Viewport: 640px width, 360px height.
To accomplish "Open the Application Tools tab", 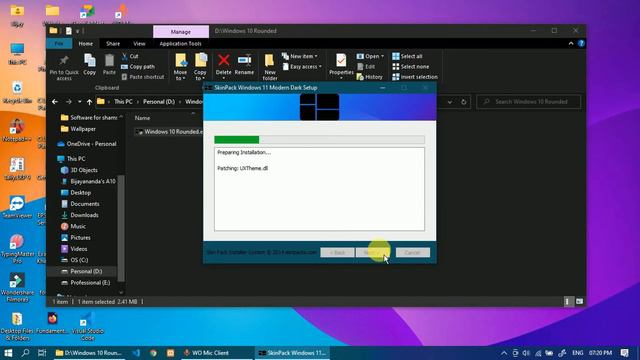I will 180,44.
